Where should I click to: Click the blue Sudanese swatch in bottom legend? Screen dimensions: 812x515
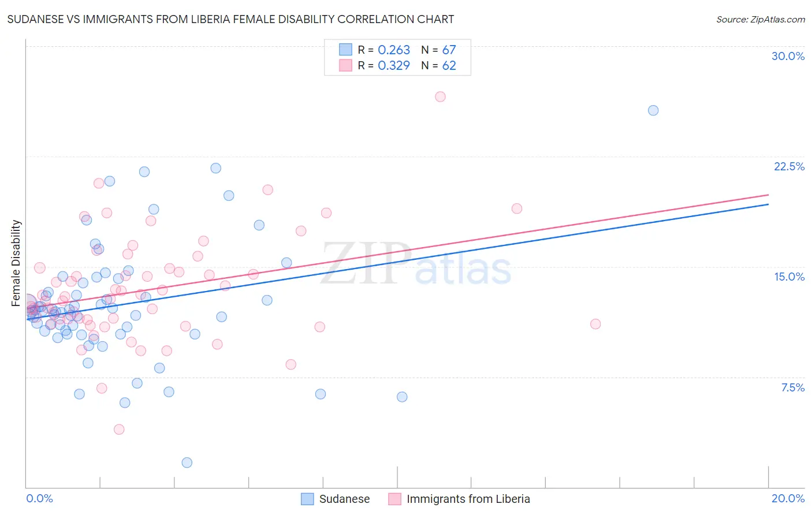point(308,499)
